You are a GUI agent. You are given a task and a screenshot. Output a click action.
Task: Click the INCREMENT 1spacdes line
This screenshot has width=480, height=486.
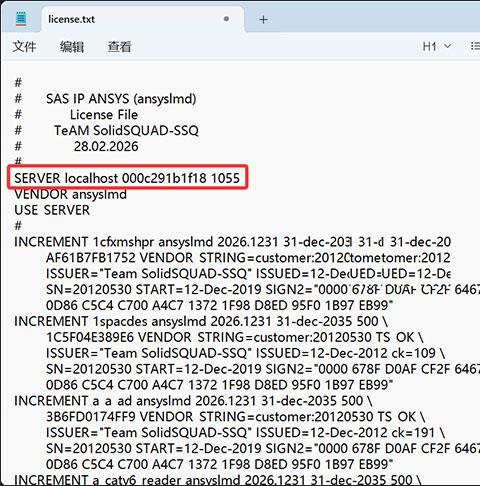201,321
